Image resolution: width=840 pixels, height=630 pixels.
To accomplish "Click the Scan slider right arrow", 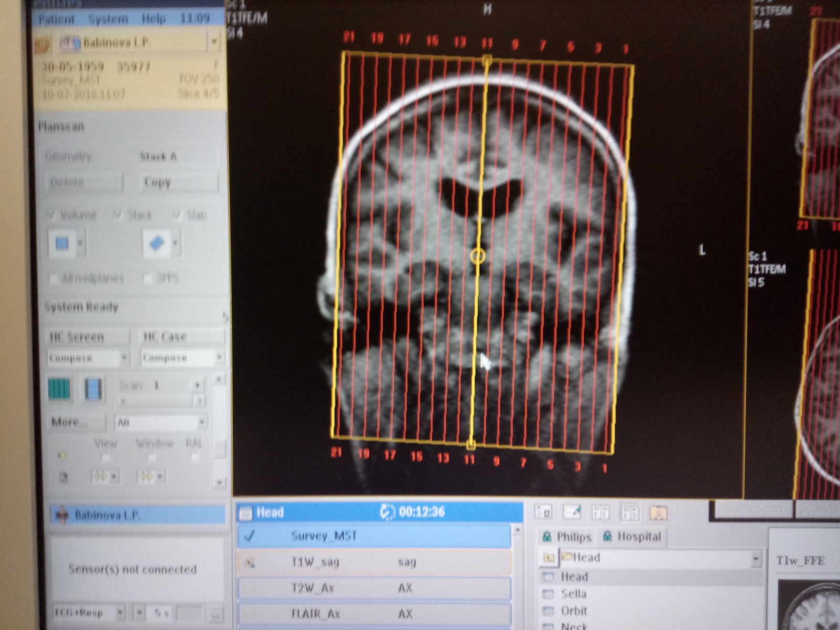I will click(199, 401).
